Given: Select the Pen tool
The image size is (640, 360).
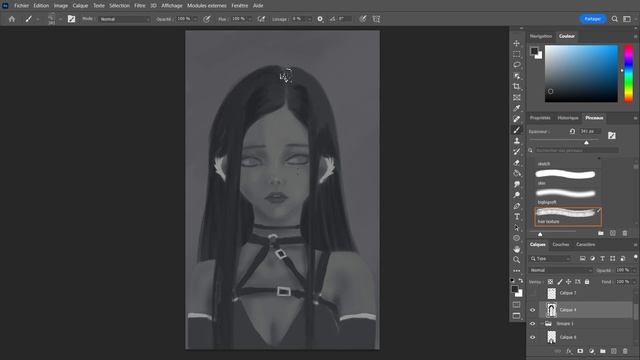Looking at the screenshot, I should (x=517, y=206).
